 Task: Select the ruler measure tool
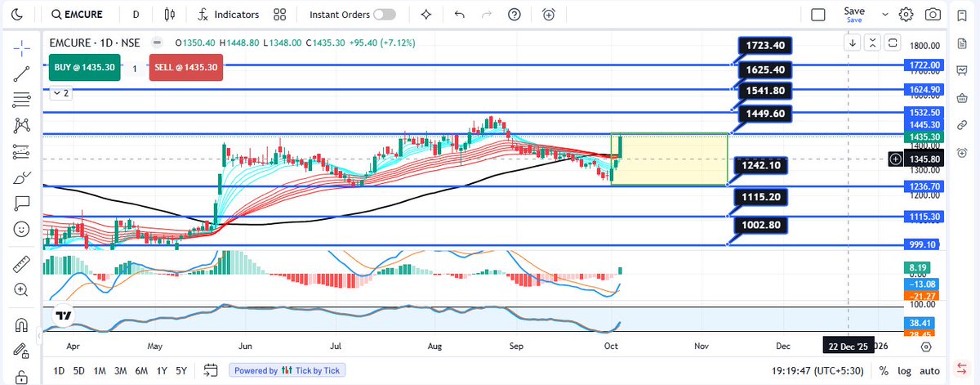(x=22, y=264)
